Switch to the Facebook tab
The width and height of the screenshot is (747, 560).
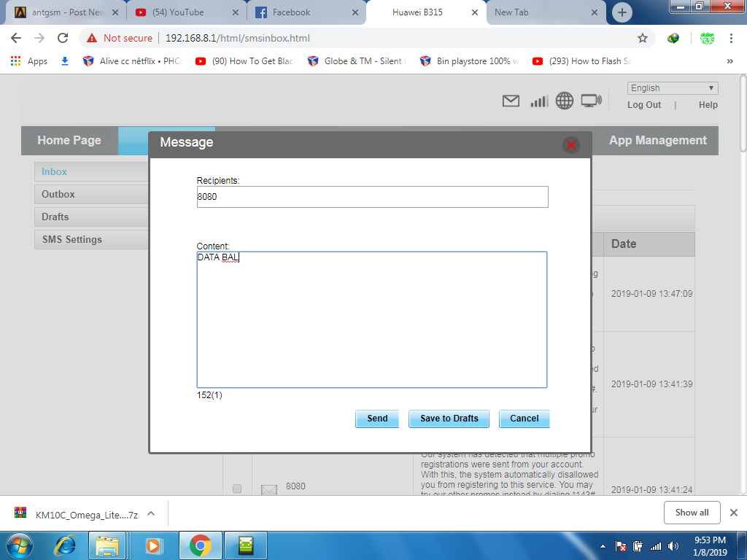click(306, 12)
